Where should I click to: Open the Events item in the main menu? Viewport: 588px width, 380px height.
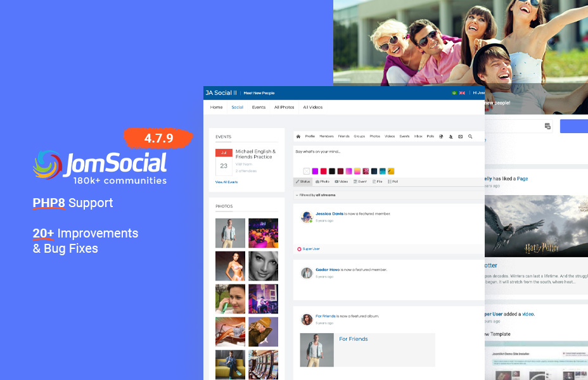[259, 107]
